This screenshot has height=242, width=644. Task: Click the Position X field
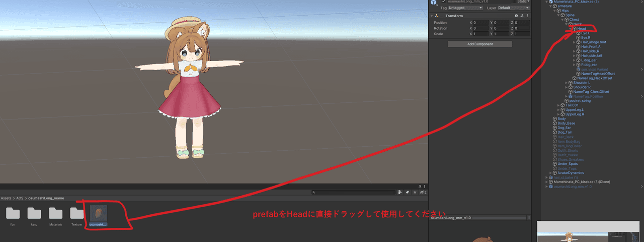pos(480,23)
